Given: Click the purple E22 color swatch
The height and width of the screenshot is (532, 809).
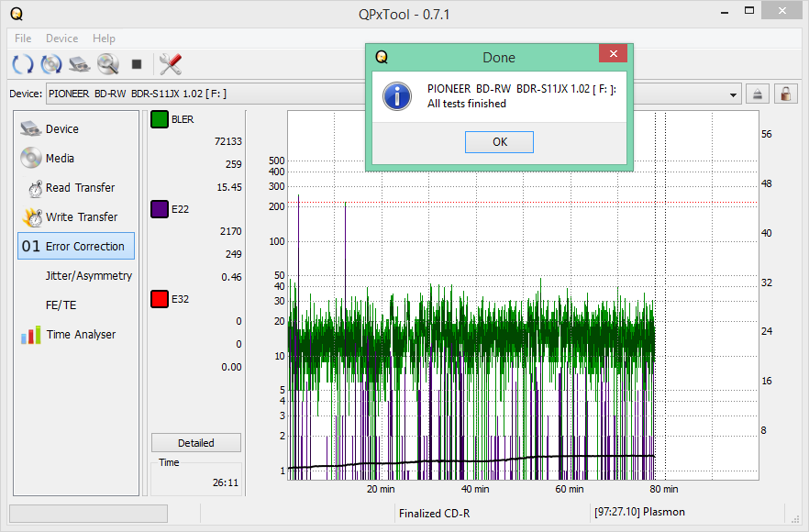Looking at the screenshot, I should click(160, 209).
